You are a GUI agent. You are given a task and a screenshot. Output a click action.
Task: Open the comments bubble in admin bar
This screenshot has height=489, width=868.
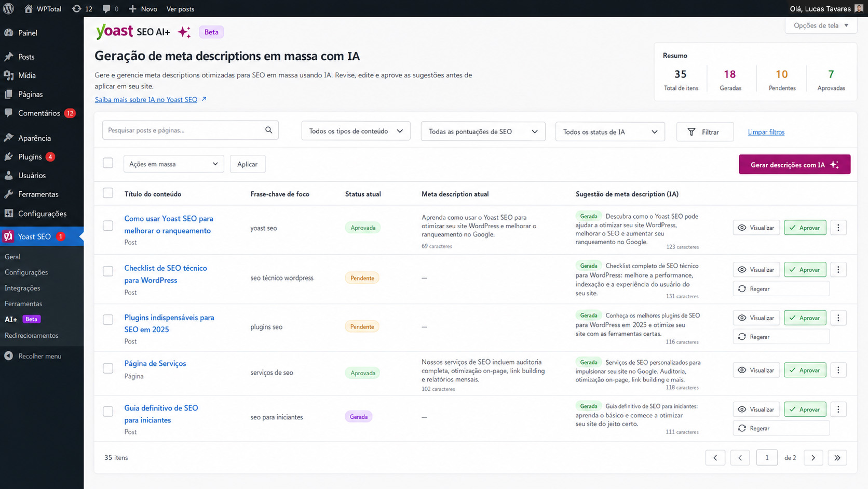coord(106,9)
